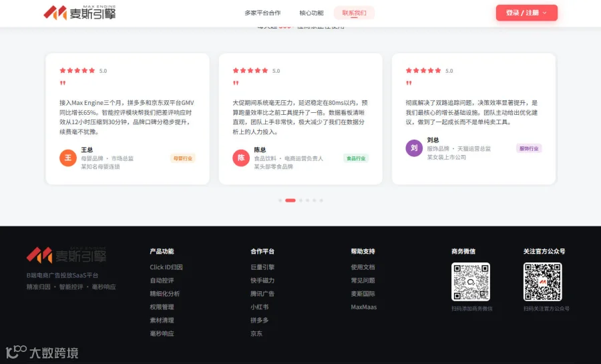Go to the fifth carousel slide dot

[x=315, y=200]
